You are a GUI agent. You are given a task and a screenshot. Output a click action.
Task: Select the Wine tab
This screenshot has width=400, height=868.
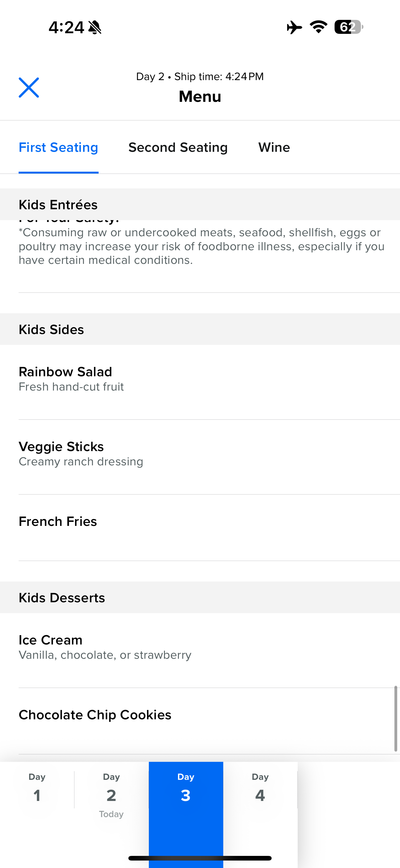[274, 147]
